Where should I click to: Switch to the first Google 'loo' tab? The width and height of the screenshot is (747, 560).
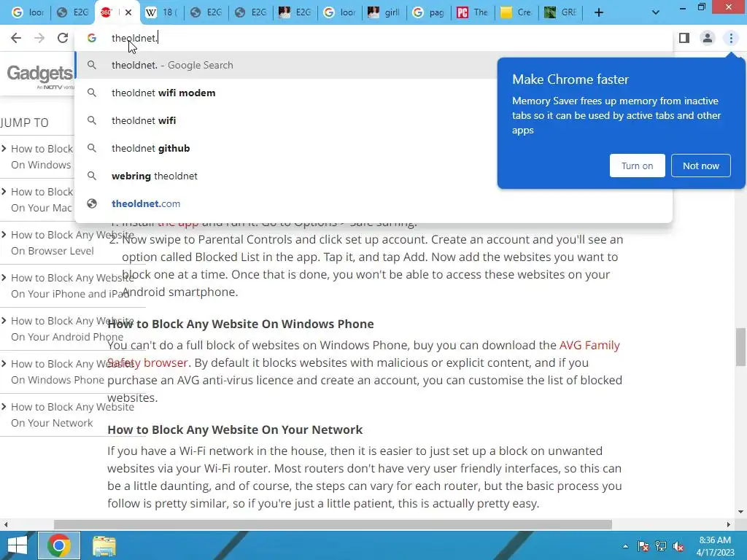click(x=28, y=12)
